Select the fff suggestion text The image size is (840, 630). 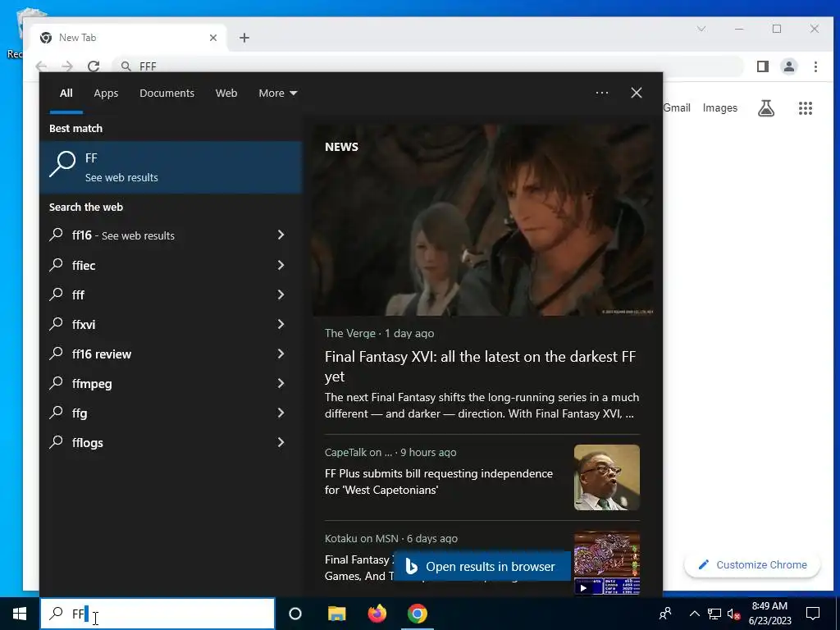(x=78, y=294)
